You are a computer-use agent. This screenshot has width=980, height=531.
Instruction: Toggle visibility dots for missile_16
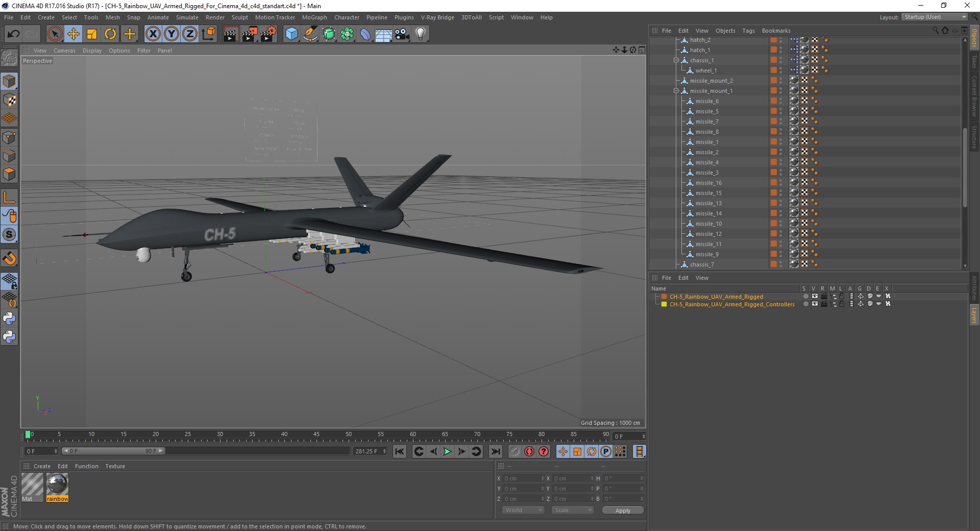(x=781, y=183)
